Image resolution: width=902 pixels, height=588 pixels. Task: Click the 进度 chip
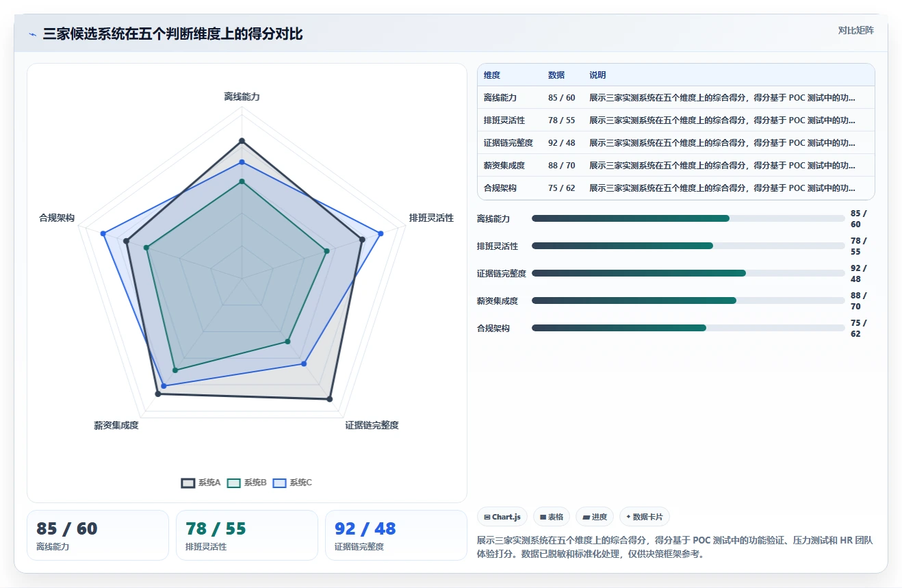[x=595, y=517]
